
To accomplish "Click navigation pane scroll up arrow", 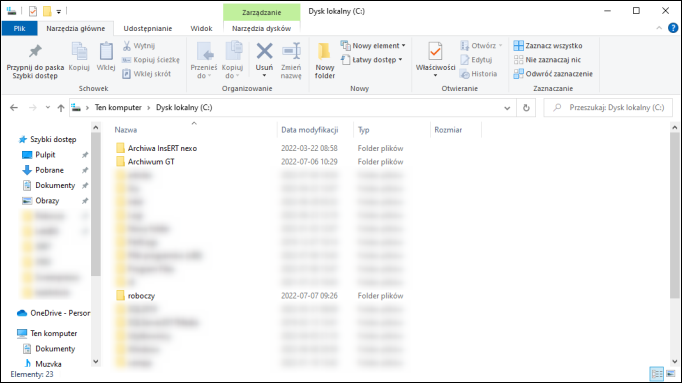I will (96, 127).
